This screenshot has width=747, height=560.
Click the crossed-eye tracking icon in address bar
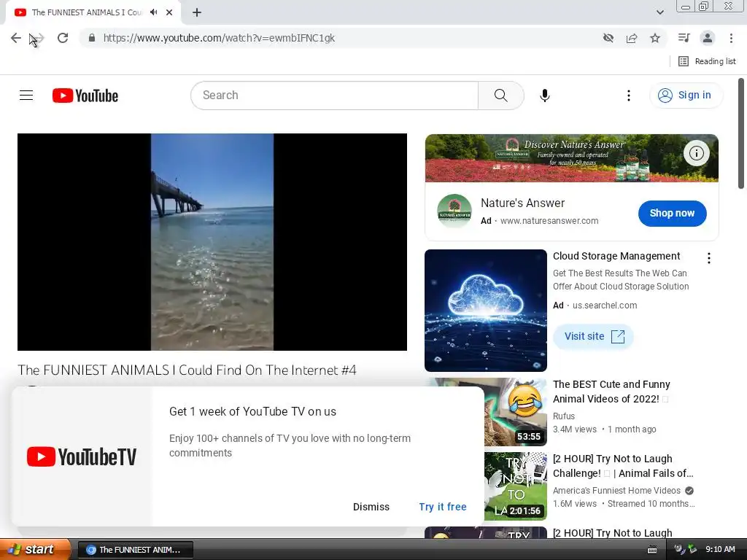click(608, 38)
